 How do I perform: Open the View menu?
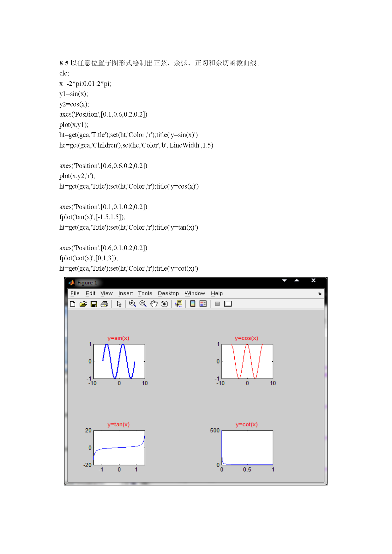pos(106,293)
